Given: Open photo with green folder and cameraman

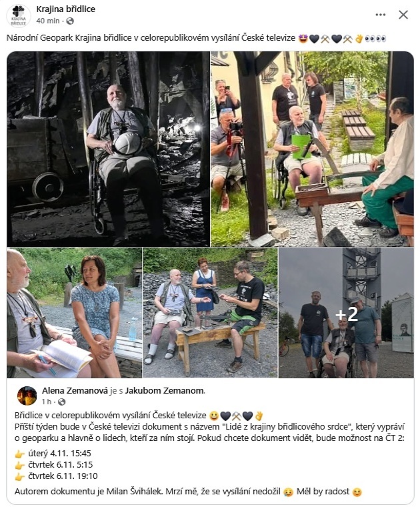Looking at the screenshot, I should point(312,149).
